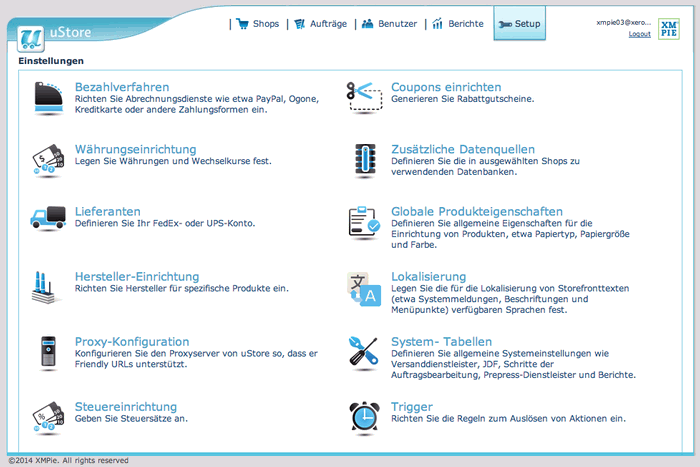700x467 pixels.
Task: Open the Trigger link
Action: pyautogui.click(x=412, y=407)
